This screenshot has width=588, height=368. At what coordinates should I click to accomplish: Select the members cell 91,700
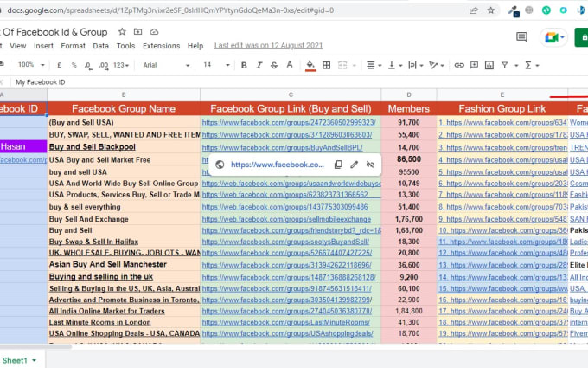[x=409, y=122]
